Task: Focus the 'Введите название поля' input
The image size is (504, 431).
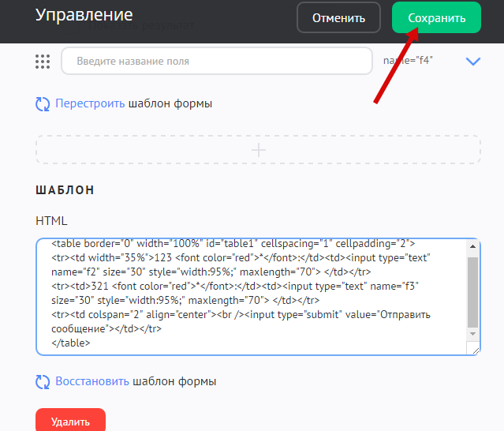Action: [216, 61]
